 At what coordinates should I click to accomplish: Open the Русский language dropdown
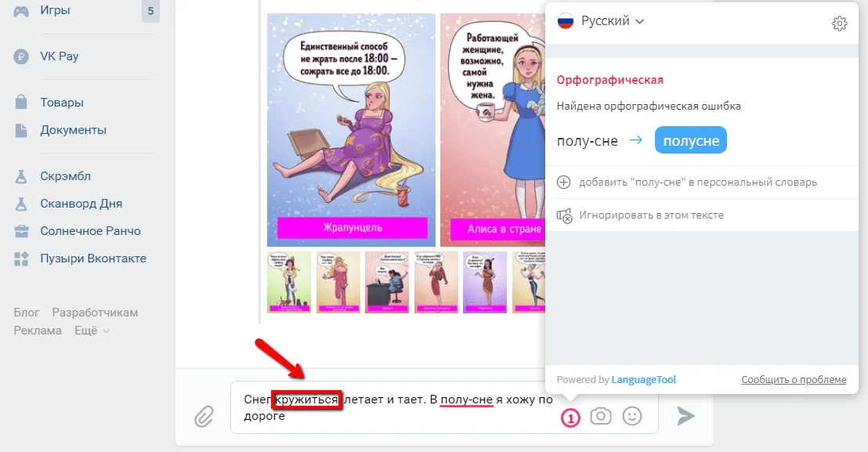click(x=601, y=21)
